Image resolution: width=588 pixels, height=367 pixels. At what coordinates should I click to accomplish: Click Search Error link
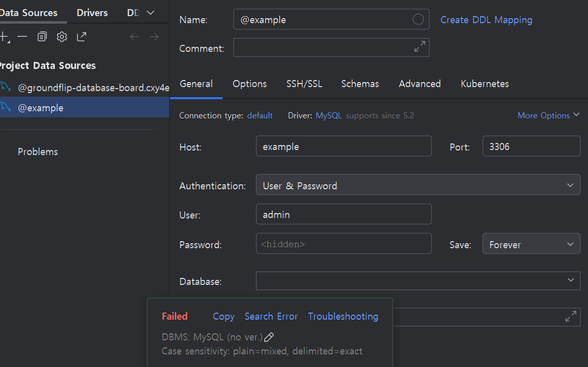pyautogui.click(x=271, y=316)
